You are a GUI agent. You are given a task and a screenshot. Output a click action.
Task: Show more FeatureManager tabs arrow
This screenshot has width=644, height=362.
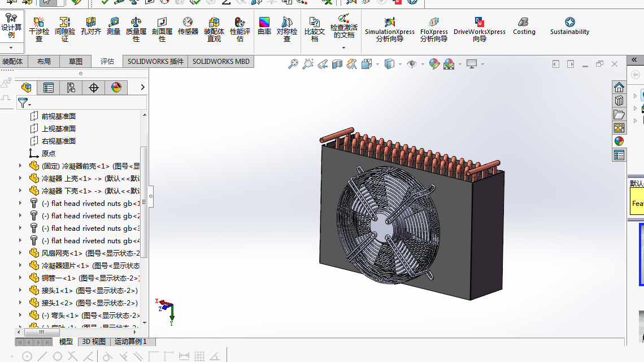tap(142, 87)
